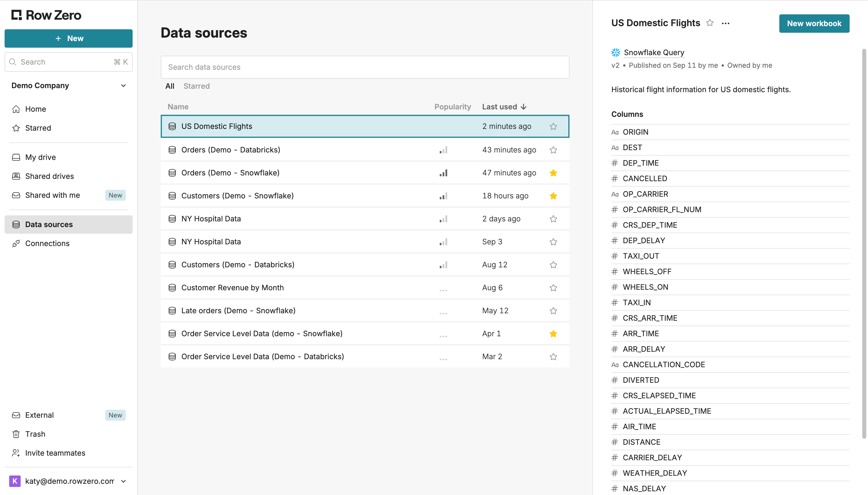Open the Snowflake Query link
The image size is (868, 495).
tap(654, 52)
